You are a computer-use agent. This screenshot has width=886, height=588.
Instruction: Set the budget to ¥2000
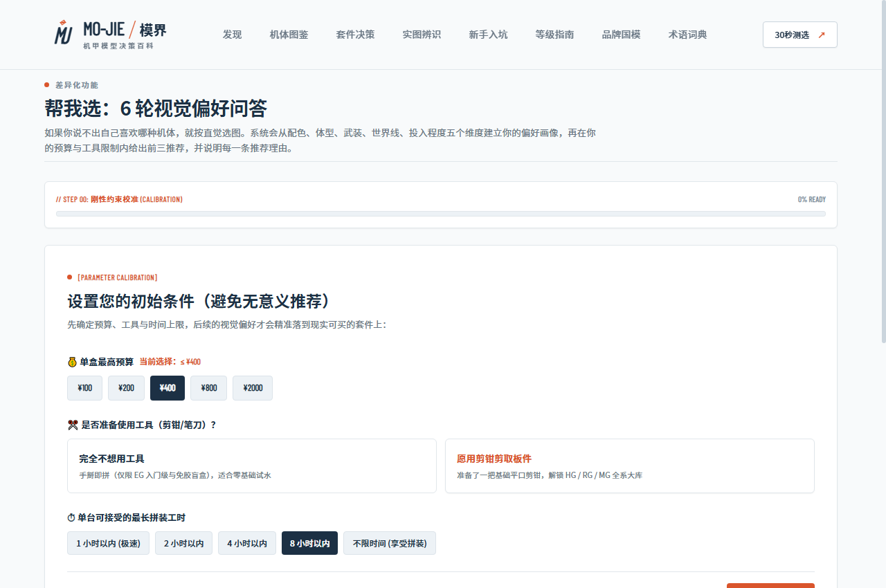[253, 388]
